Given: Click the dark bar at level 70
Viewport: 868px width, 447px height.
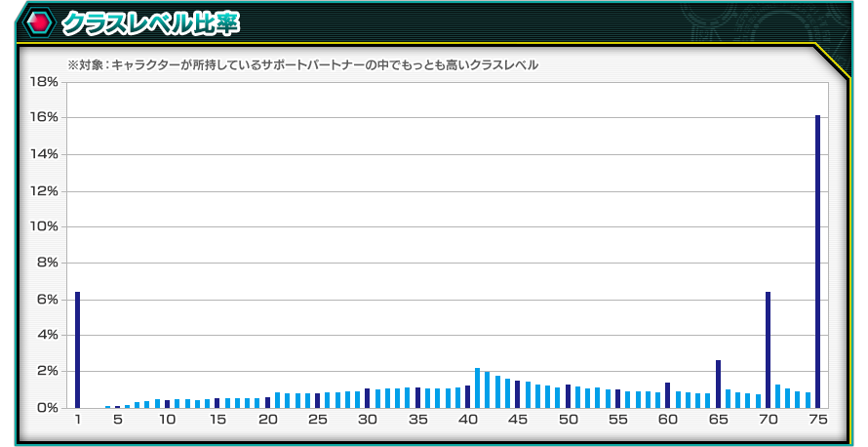Looking at the screenshot, I should (768, 349).
